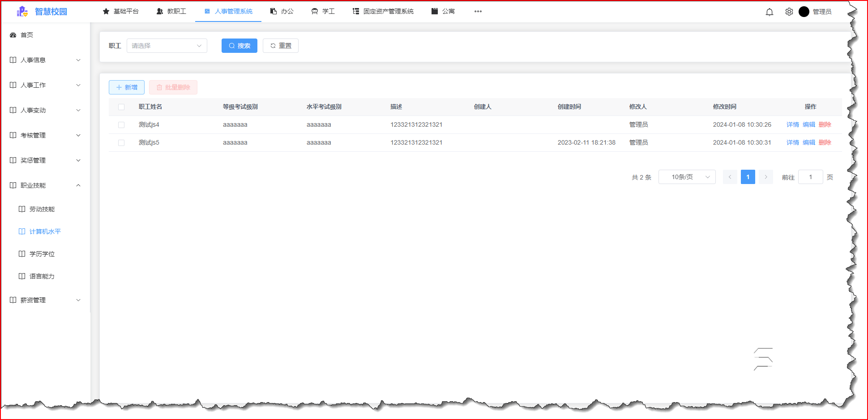Open the settings gear icon
The width and height of the screenshot is (868, 420).
pyautogui.click(x=789, y=12)
